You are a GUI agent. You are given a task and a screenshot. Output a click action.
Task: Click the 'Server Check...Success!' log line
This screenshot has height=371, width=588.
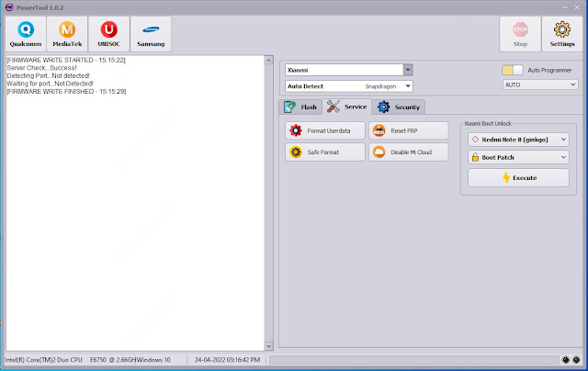coord(41,68)
